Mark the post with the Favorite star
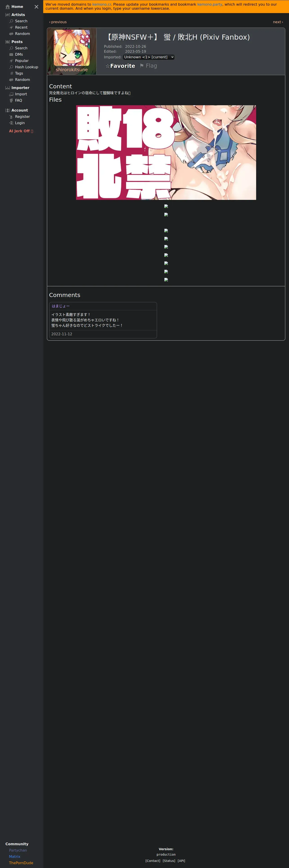The image size is (289, 868). (120, 66)
